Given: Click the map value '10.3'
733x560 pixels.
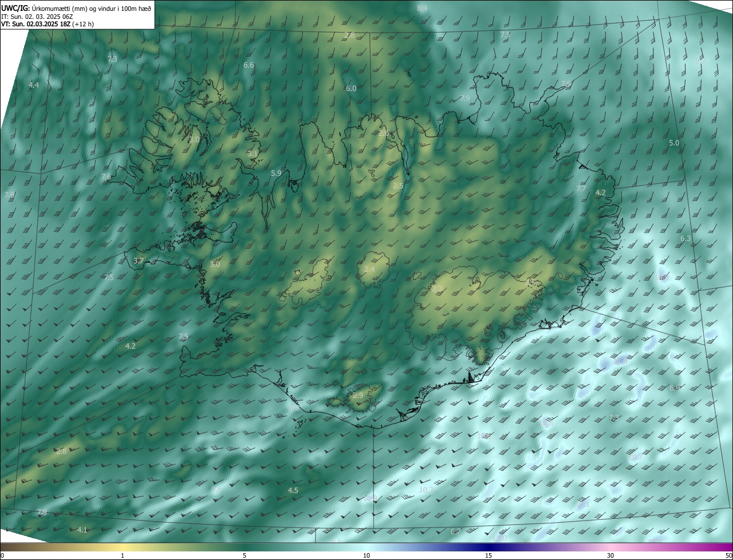Looking at the screenshot, I should click(425, 490).
